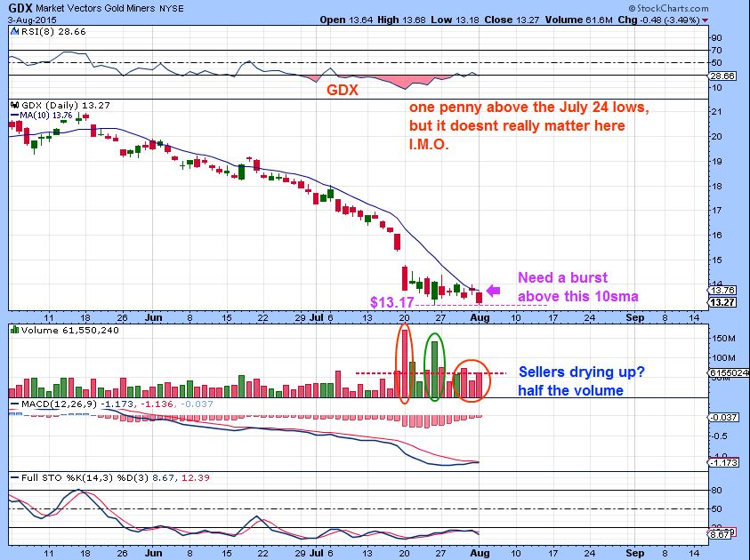Click the Close 13.27 header value
The height and width of the screenshot is (560, 750).
(x=512, y=20)
